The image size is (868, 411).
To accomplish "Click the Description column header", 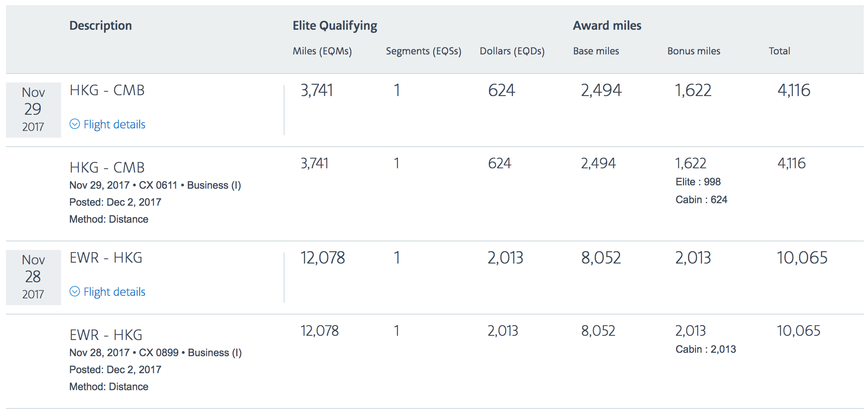I will click(x=101, y=26).
